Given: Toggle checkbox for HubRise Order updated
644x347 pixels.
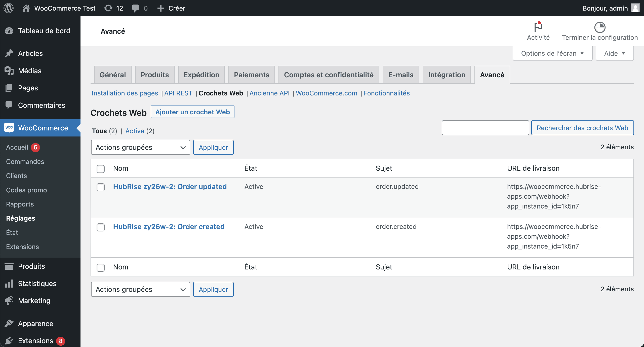Looking at the screenshot, I should pos(101,187).
